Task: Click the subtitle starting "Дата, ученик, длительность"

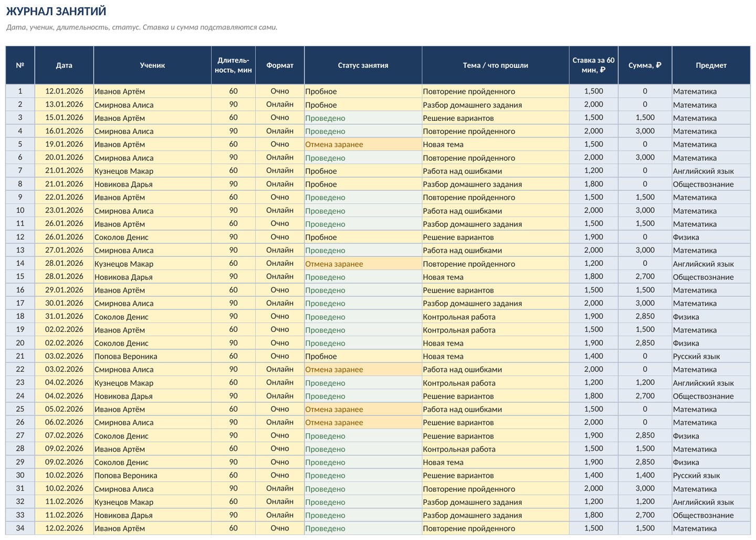Action: coord(142,27)
